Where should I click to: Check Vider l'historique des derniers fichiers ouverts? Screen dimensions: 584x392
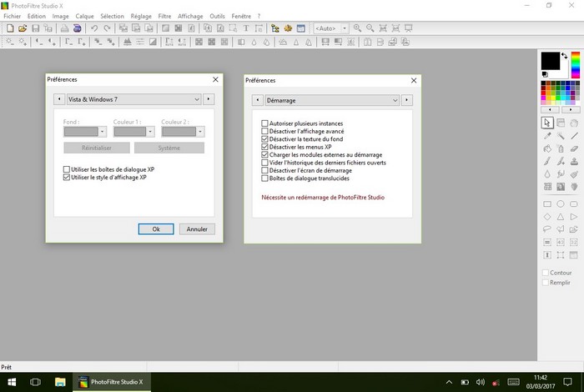pos(264,163)
